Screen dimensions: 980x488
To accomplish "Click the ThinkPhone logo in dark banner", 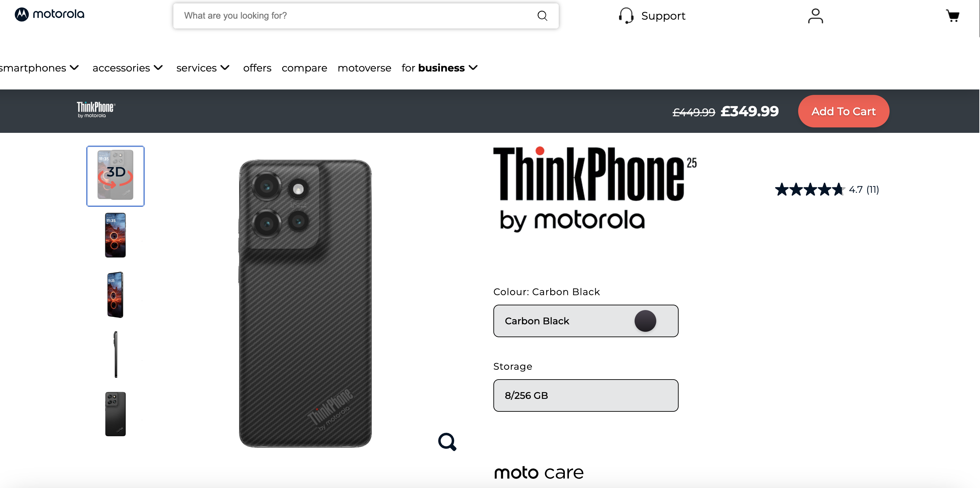I will (x=96, y=109).
